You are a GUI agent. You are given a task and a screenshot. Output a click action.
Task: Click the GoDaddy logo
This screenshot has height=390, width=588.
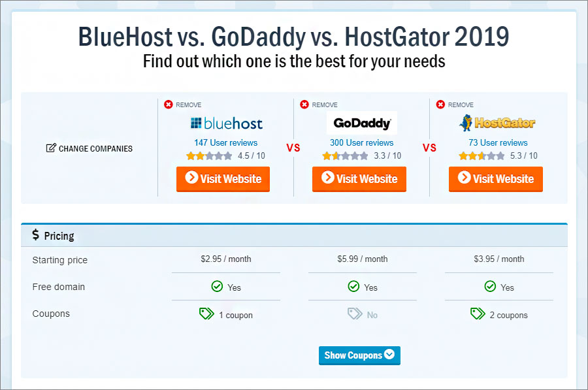tap(362, 123)
